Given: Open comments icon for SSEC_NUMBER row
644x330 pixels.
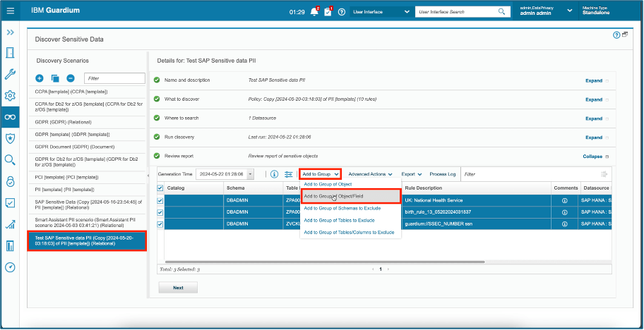Looking at the screenshot, I should tap(564, 224).
